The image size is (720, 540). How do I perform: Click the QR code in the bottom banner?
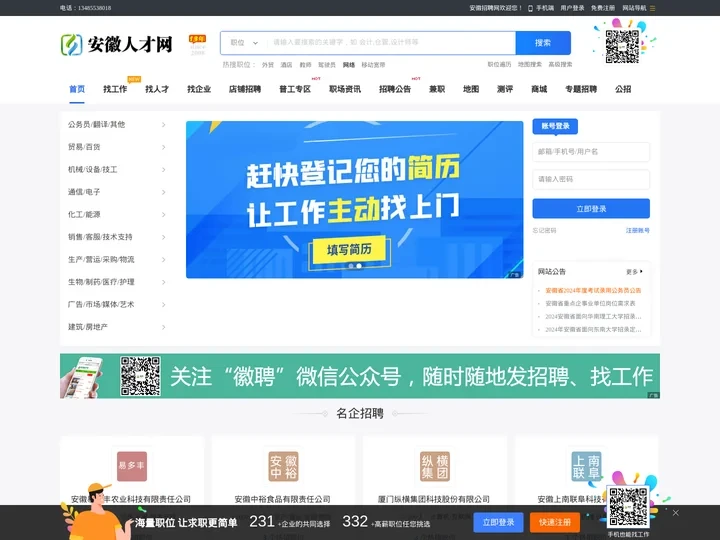point(628,507)
